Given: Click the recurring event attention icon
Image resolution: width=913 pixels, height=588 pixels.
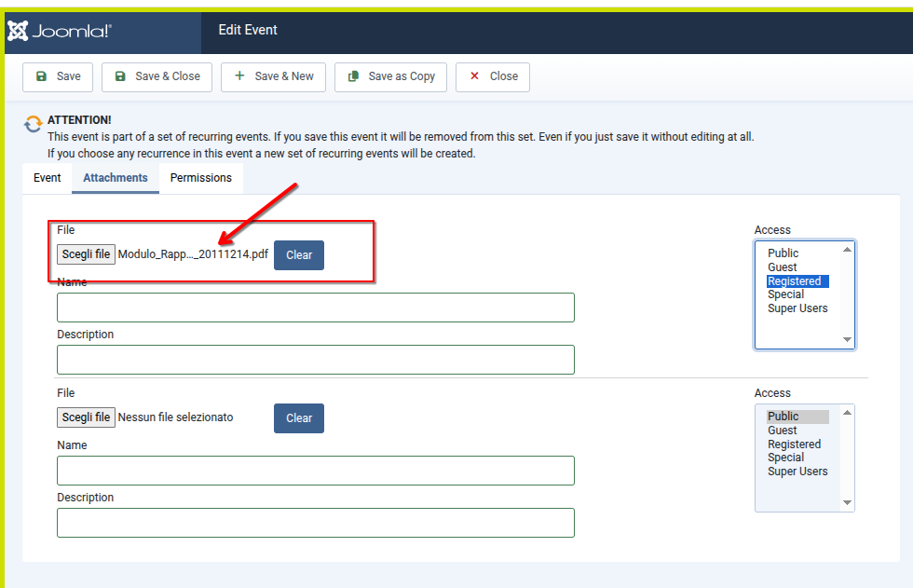Looking at the screenshot, I should tap(34, 124).
